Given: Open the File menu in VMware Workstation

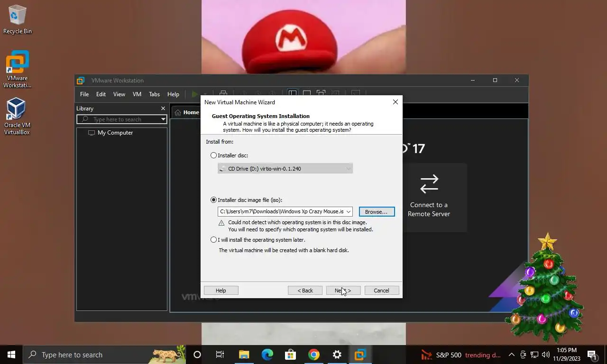Looking at the screenshot, I should (x=84, y=94).
